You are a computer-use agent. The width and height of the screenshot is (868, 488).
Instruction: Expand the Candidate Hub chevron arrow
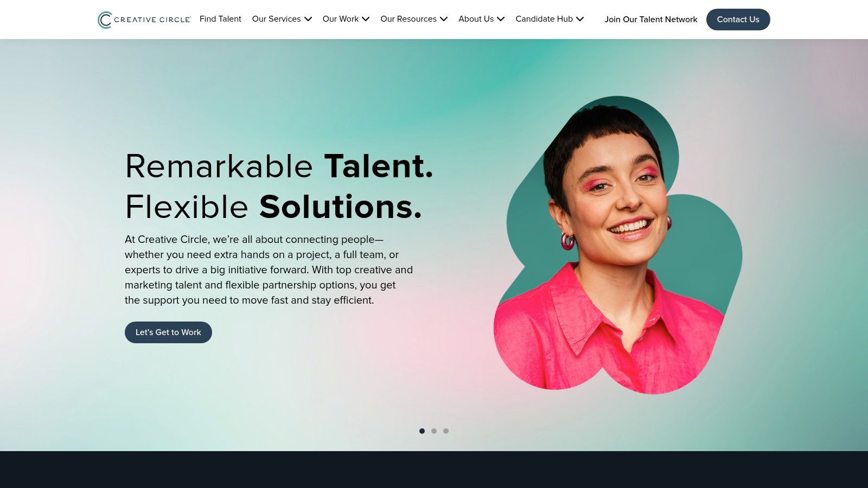(580, 19)
